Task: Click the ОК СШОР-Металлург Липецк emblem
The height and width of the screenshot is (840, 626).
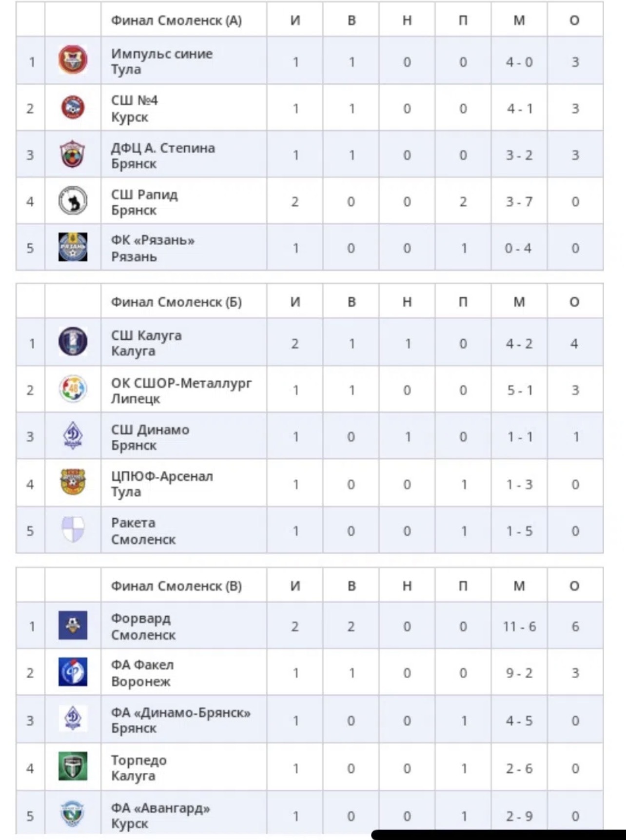Action: [x=73, y=389]
